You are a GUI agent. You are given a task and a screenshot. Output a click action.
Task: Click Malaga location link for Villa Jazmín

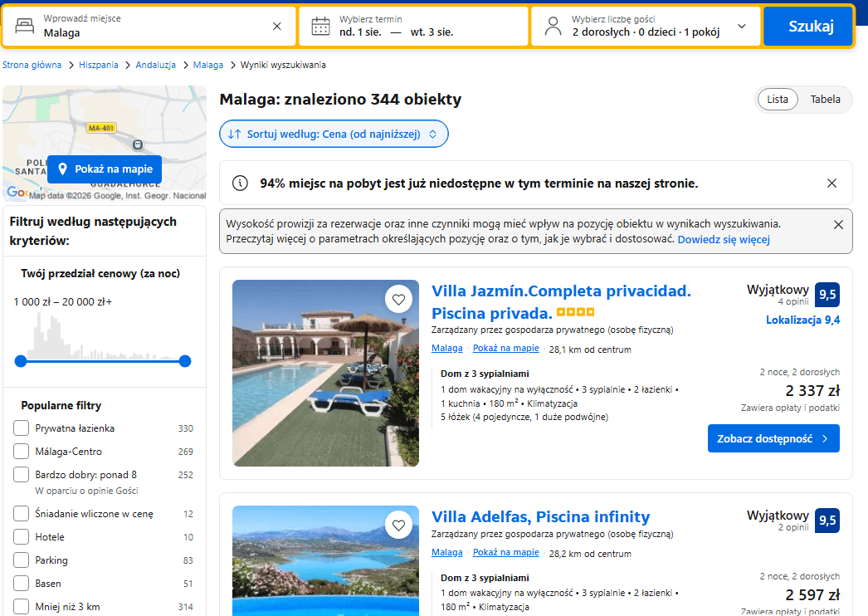[446, 348]
